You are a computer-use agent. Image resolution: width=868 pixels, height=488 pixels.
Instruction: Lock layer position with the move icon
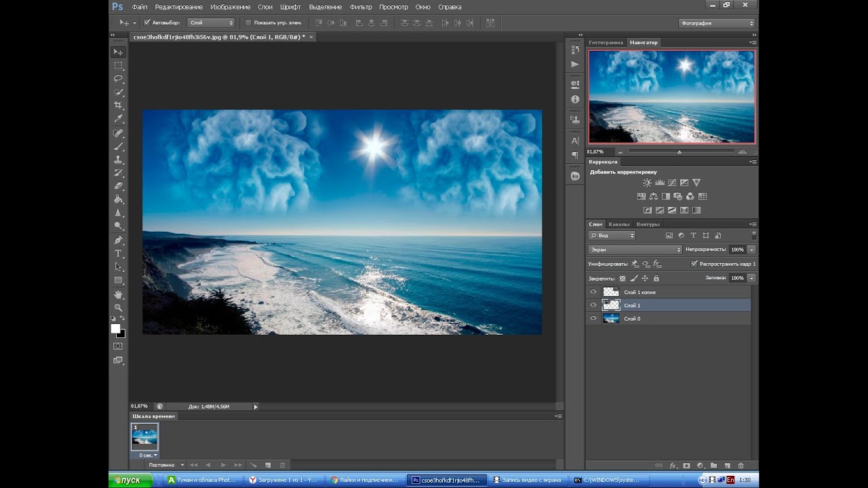[x=645, y=278]
